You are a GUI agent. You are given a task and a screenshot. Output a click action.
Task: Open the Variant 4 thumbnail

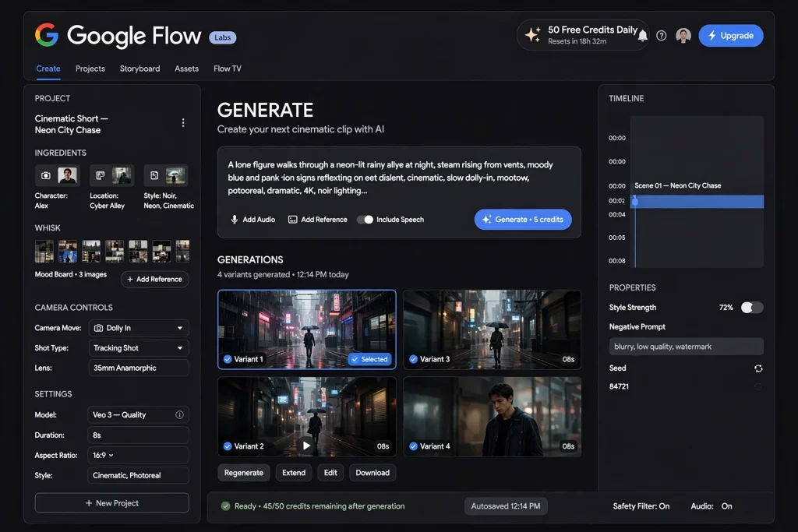click(493, 417)
